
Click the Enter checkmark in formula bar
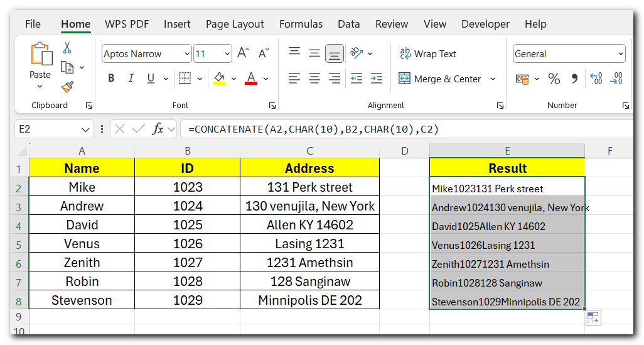click(139, 129)
